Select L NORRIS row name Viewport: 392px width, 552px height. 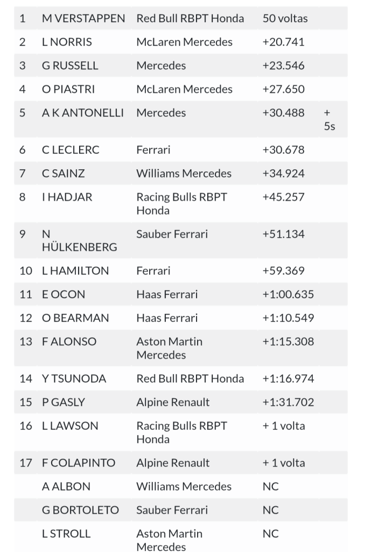click(x=67, y=42)
